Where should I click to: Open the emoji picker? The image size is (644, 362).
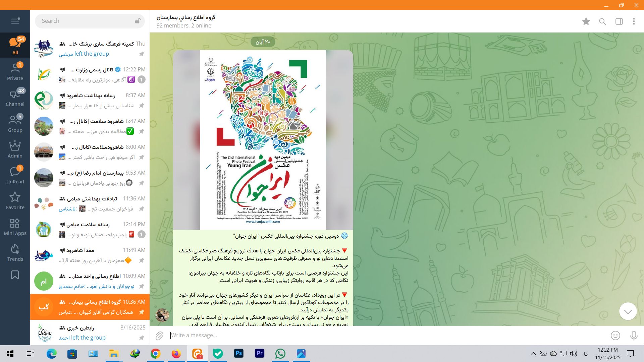click(x=615, y=336)
